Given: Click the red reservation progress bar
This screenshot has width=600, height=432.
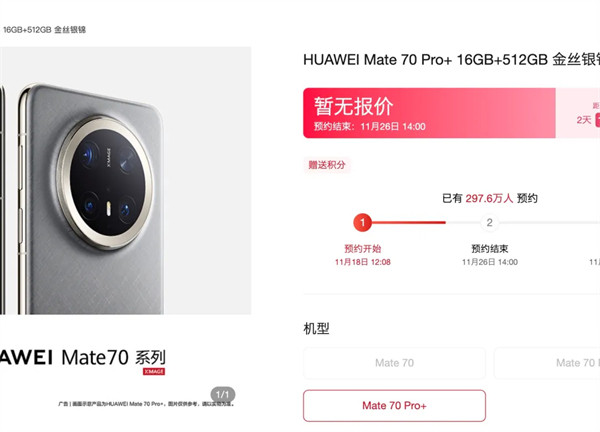Looking at the screenshot, I should [x=409, y=222].
